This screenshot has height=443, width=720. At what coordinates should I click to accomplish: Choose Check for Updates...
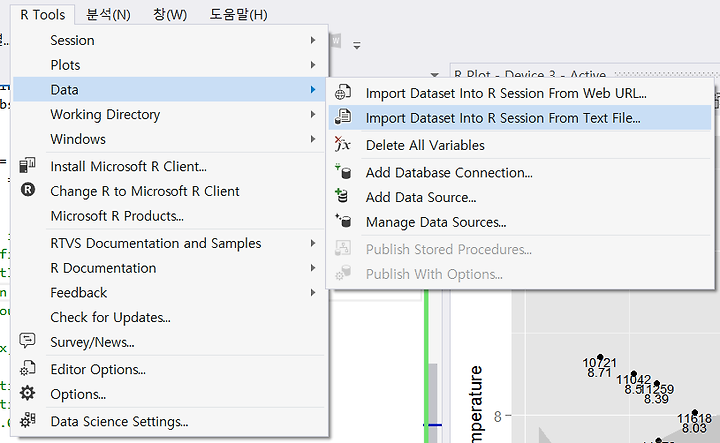171,318
